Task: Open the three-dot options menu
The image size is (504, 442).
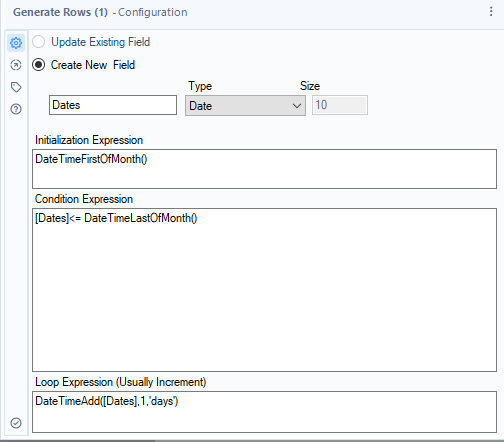Action: click(x=491, y=12)
